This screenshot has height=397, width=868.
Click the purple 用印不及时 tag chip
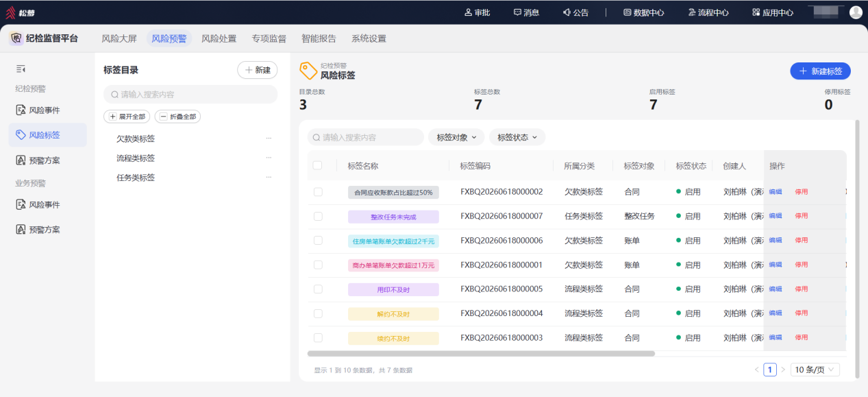[x=393, y=289]
